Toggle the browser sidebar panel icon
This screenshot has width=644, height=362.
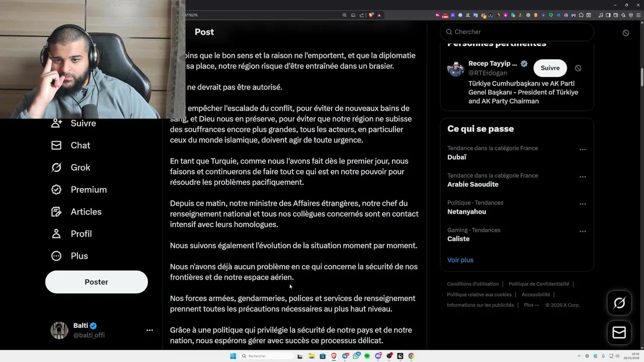coord(608,15)
